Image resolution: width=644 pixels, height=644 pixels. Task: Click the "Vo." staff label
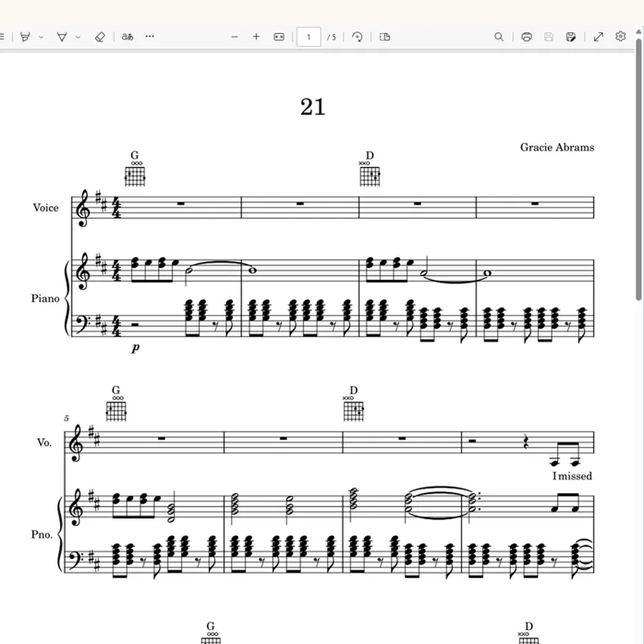coord(44,443)
